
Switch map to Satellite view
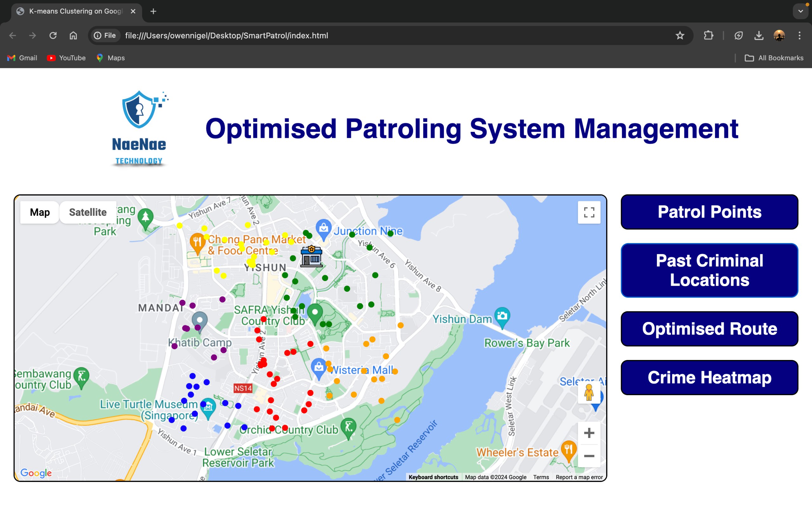88,212
